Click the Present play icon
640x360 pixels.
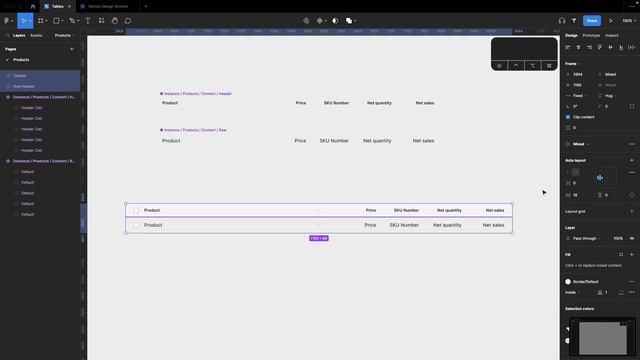click(611, 20)
